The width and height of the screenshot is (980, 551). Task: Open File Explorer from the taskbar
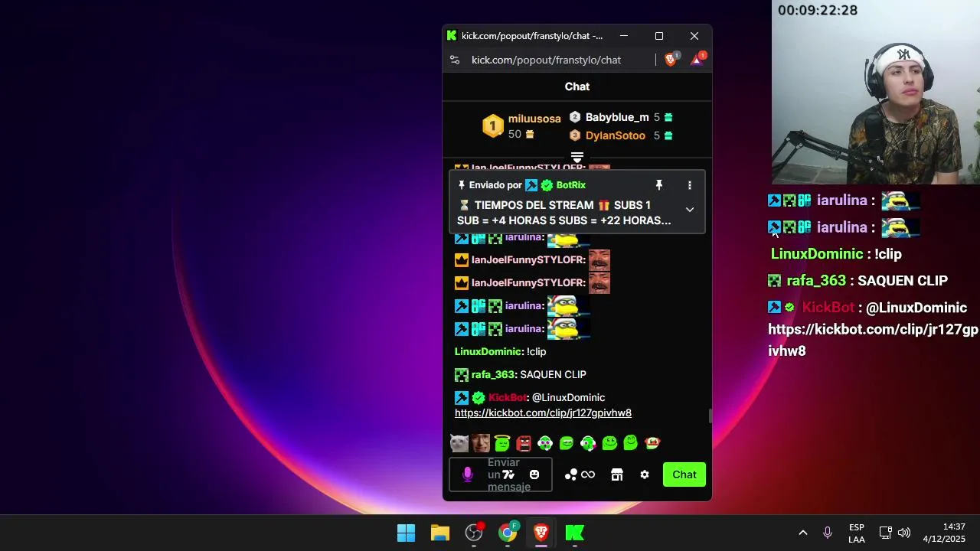click(x=440, y=533)
